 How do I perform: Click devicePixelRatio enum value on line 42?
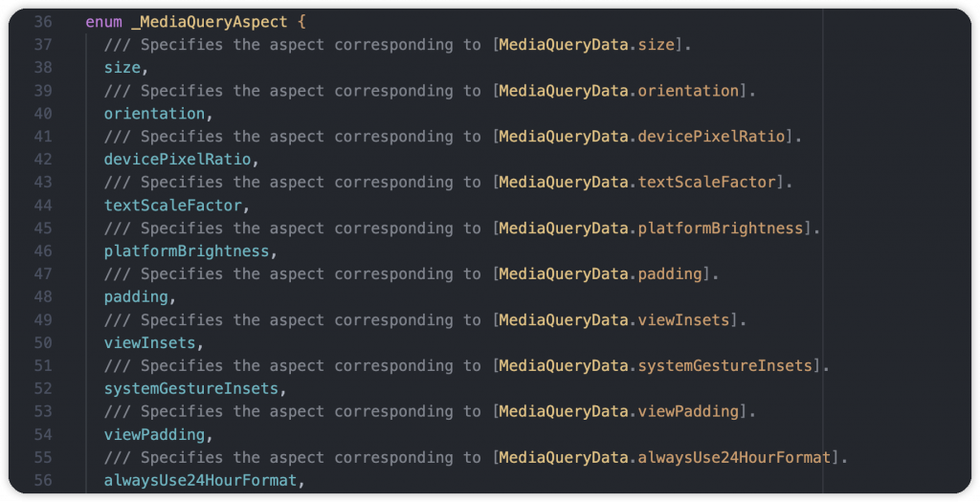click(177, 160)
